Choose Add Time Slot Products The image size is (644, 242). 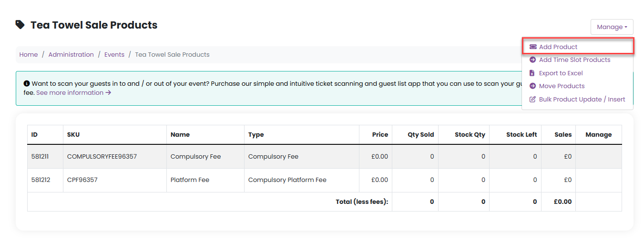[574, 60]
